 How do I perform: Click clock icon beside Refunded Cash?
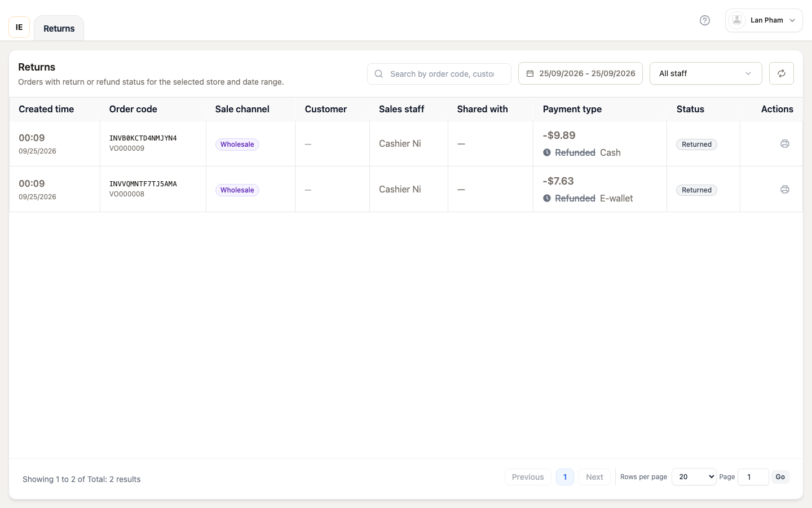[547, 152]
